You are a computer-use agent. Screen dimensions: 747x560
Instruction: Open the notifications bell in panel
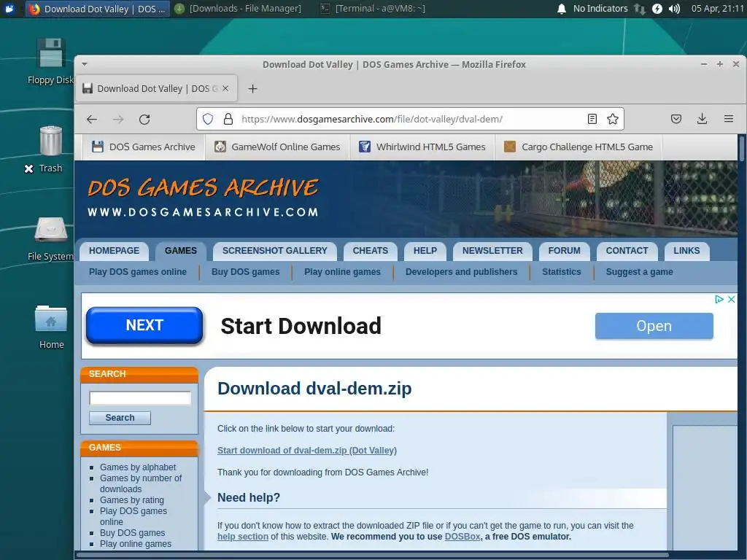click(562, 9)
